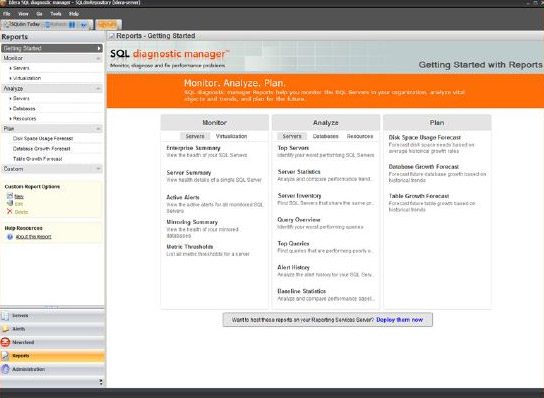Go to Administration in bottom navigation pane
Image resolution: width=544 pixels, height=398 pixels.
click(x=52, y=370)
